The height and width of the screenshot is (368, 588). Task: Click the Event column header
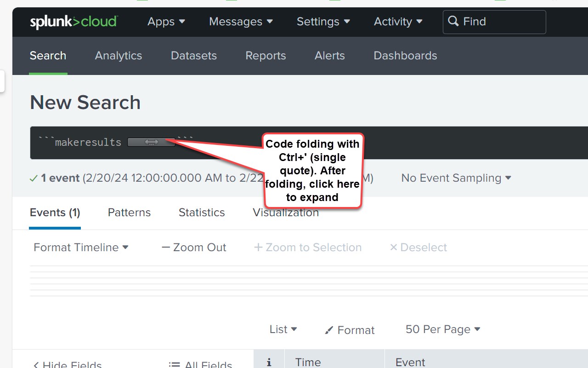point(410,362)
